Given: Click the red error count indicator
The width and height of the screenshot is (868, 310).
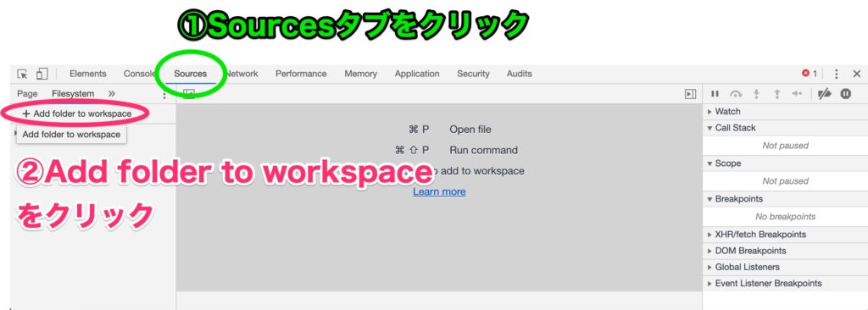Looking at the screenshot, I should tap(810, 74).
